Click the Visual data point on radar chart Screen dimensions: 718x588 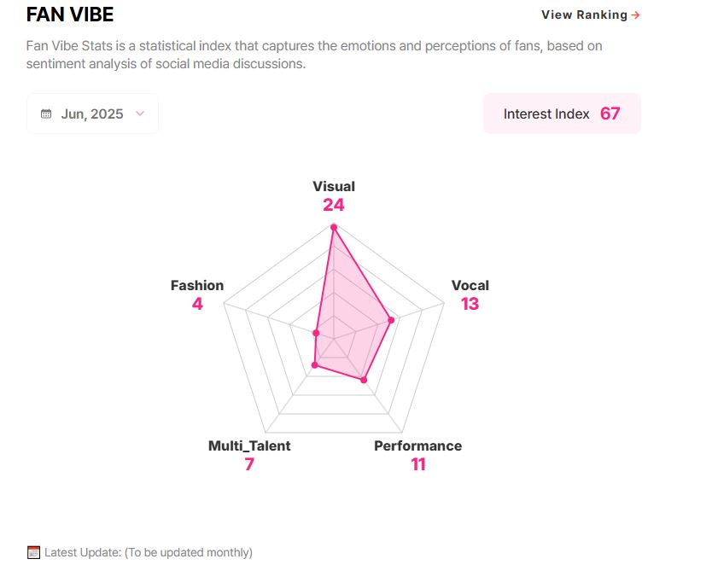coord(334,227)
